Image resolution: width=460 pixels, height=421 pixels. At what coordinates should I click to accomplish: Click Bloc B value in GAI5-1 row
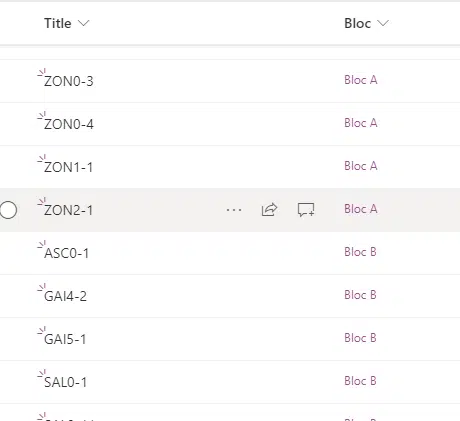pyautogui.click(x=360, y=338)
